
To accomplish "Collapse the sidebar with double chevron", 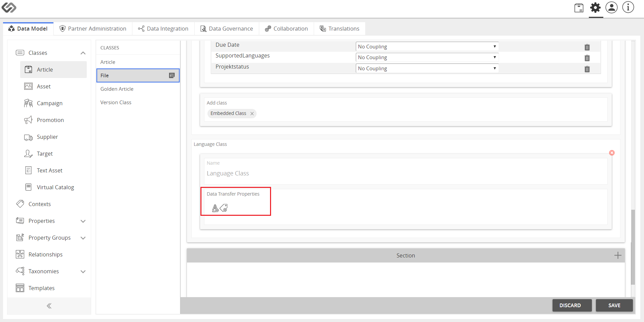I will (x=49, y=306).
